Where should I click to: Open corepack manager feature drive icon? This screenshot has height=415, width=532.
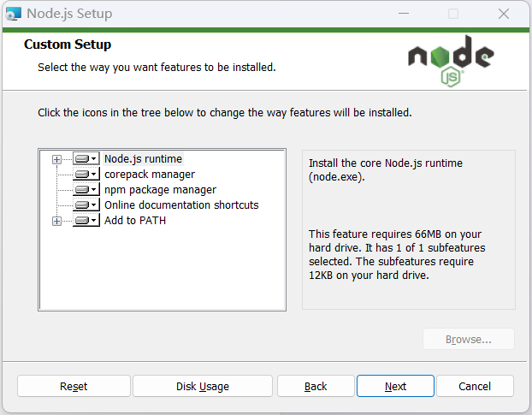(86, 174)
